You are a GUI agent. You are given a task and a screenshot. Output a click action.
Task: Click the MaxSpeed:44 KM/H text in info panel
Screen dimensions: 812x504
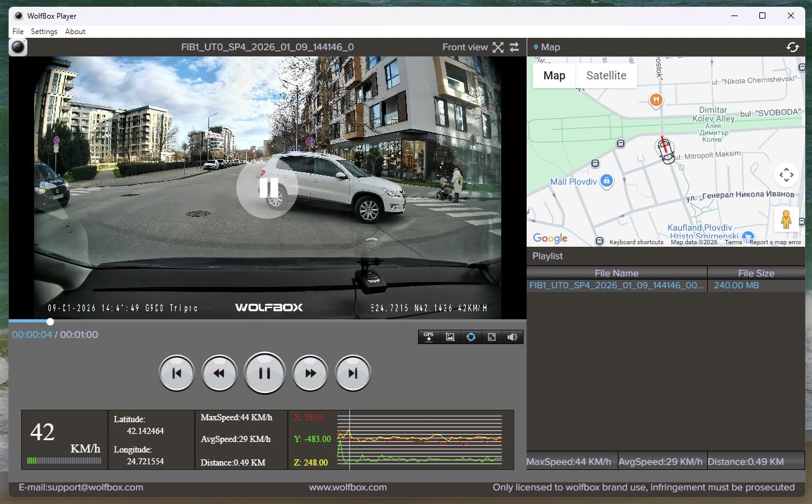click(x=236, y=418)
